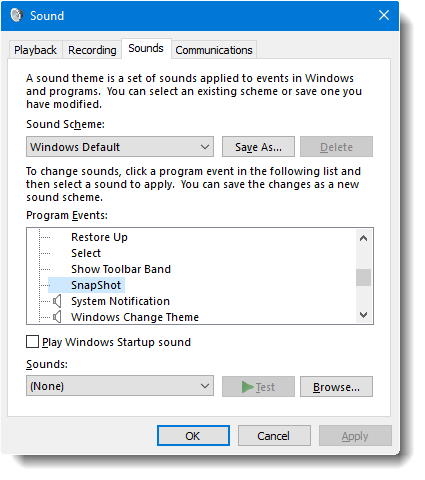Close the Sound dialog window
The height and width of the screenshot is (480, 425).
(x=384, y=15)
